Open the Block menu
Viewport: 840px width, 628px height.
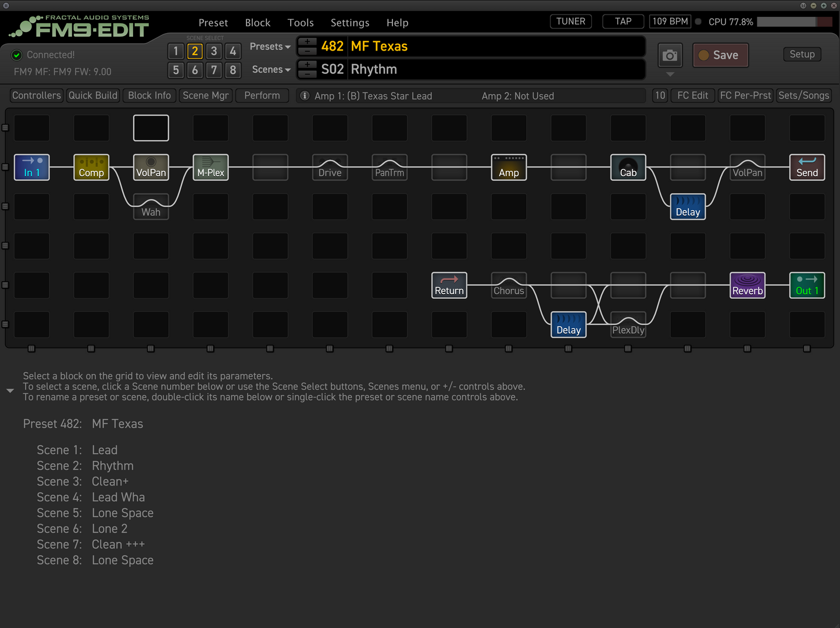pyautogui.click(x=258, y=23)
